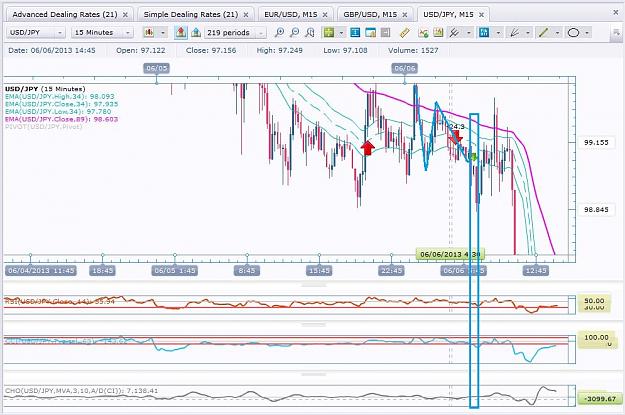625x415 pixels.
Task: Select candlestick chart type icon
Action: coord(149,33)
